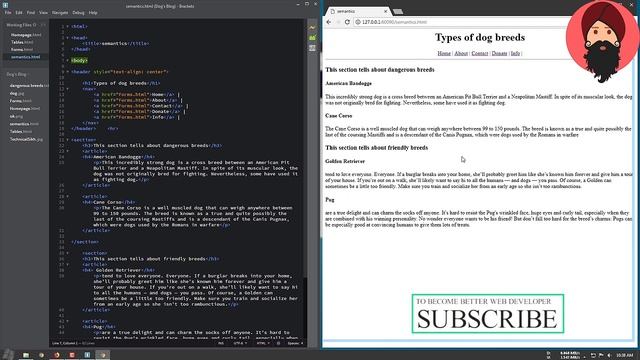Click the clock in system tray
640x360 pixels.
(624, 356)
